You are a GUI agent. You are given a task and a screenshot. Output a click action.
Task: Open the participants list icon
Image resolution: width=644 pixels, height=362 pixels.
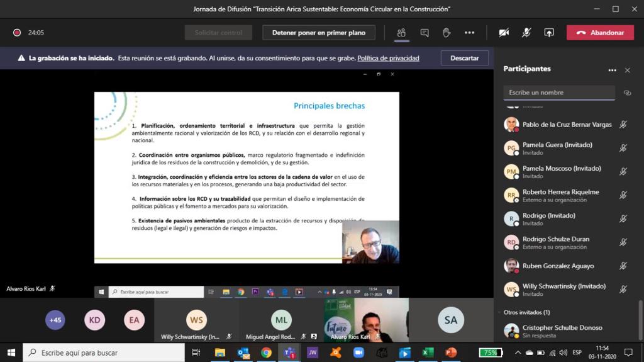[401, 33]
